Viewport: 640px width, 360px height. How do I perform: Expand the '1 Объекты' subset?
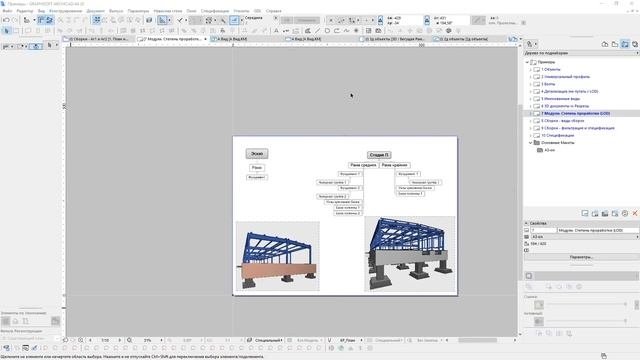(531, 69)
